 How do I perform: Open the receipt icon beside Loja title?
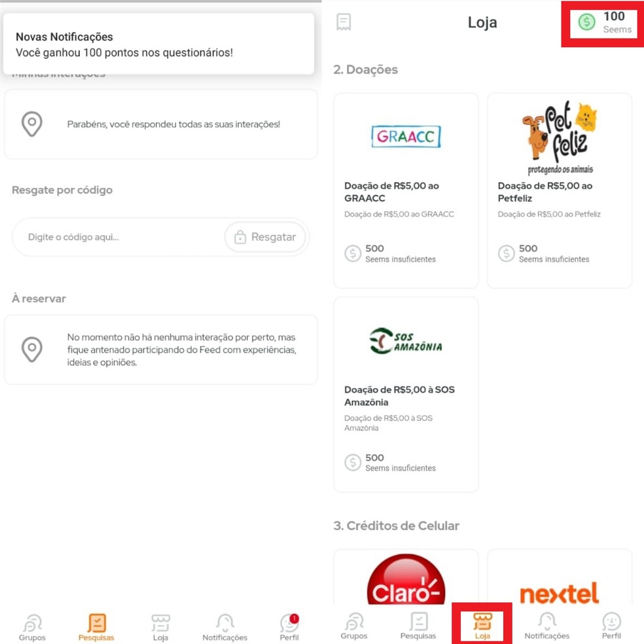point(344,22)
